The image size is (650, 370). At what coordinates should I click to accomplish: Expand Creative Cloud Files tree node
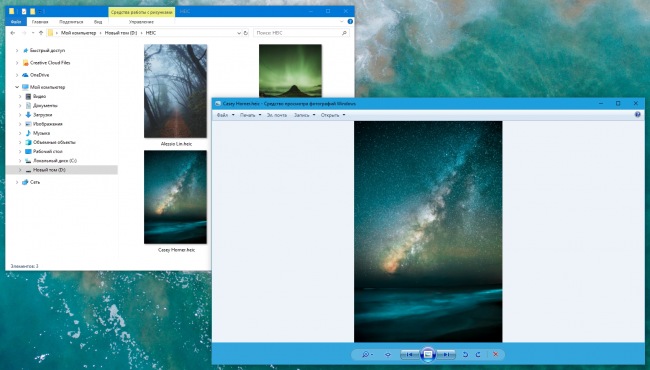pos(17,63)
